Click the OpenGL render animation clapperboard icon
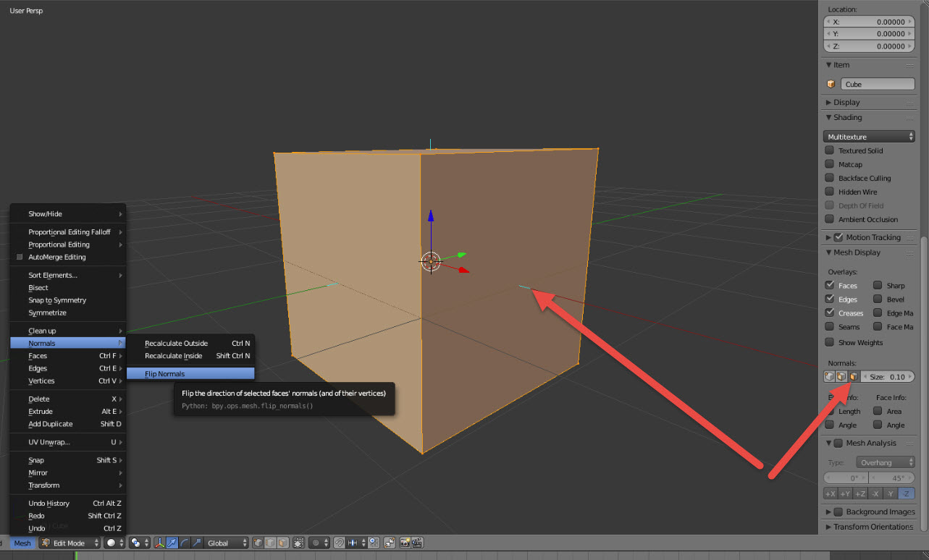 [417, 543]
